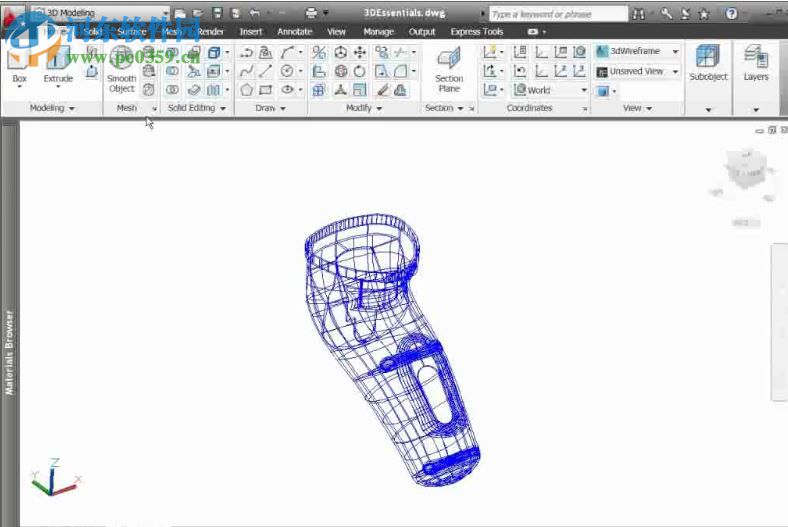Click the 3-Point UCS icon
Viewport: 788px width, 527px height.
579,71
